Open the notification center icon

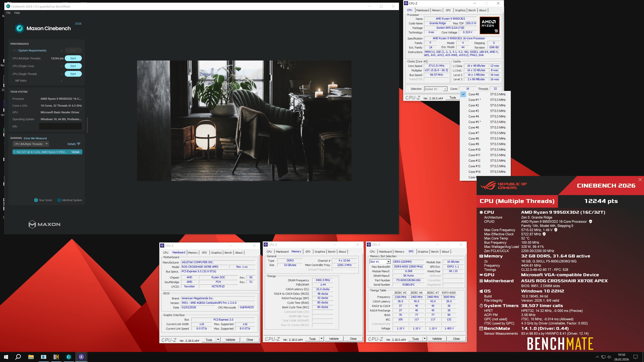(635, 357)
